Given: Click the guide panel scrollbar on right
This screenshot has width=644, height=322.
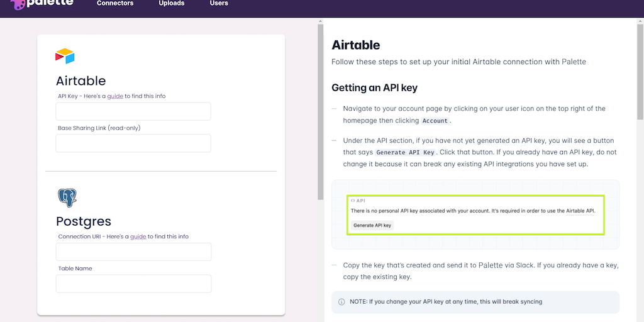Looking at the screenshot, I should [x=640, y=69].
